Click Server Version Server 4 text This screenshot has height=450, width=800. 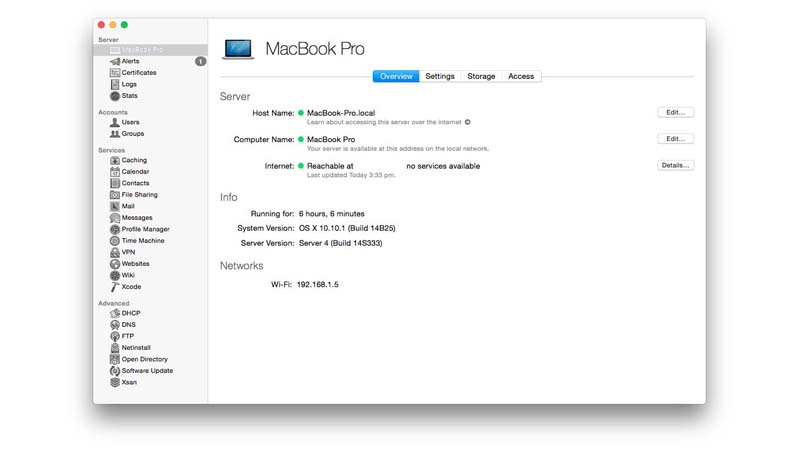click(340, 243)
